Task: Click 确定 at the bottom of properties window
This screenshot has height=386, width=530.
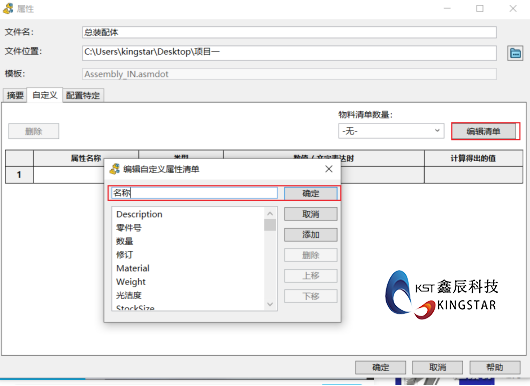Action: [x=381, y=367]
